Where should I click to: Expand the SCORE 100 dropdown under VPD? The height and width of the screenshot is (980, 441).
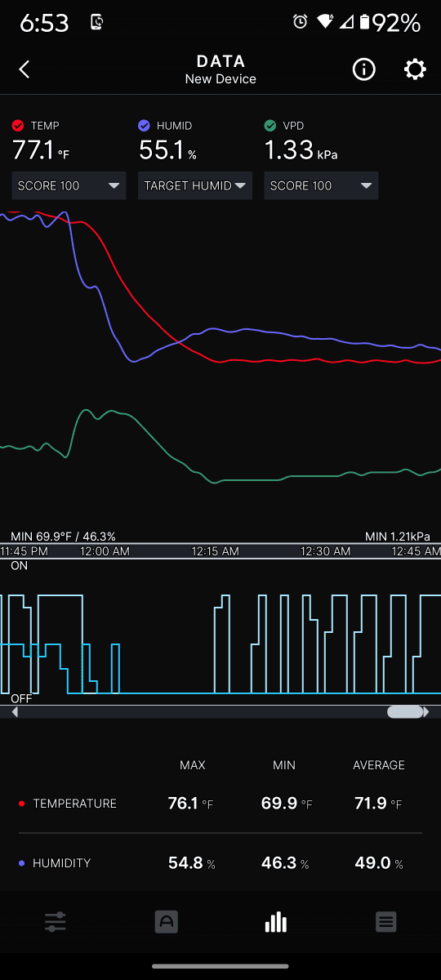coord(321,185)
